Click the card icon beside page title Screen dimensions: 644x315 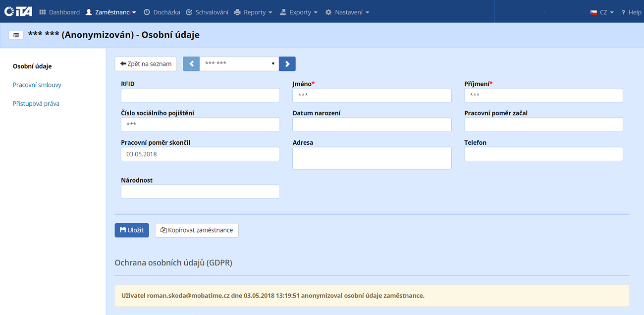coord(16,35)
